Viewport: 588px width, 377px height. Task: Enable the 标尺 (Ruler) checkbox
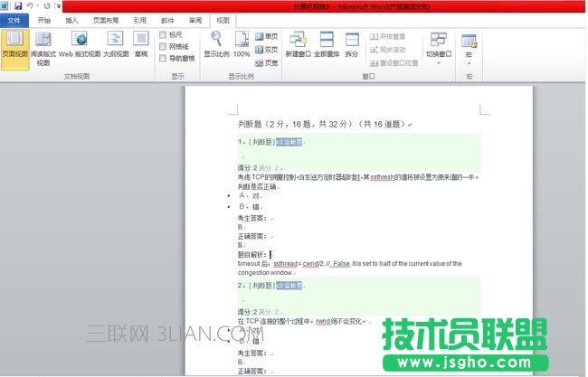pyautogui.click(x=163, y=35)
